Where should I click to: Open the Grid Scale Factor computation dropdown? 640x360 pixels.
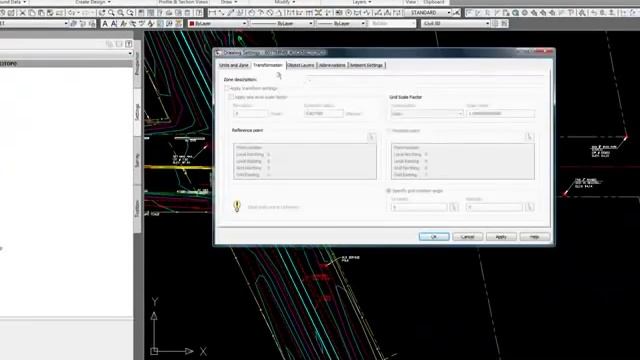click(x=427, y=113)
